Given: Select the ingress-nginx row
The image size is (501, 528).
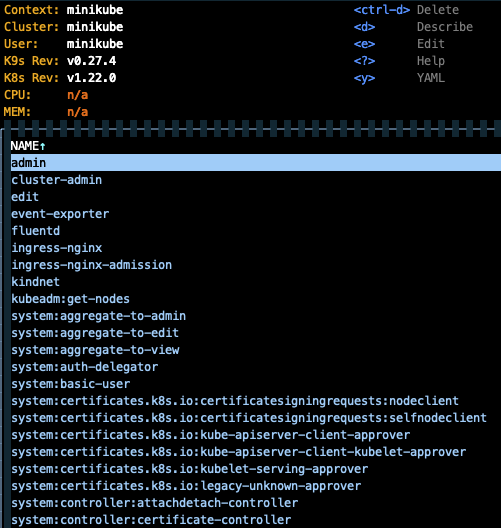Looking at the screenshot, I should [x=256, y=248].
